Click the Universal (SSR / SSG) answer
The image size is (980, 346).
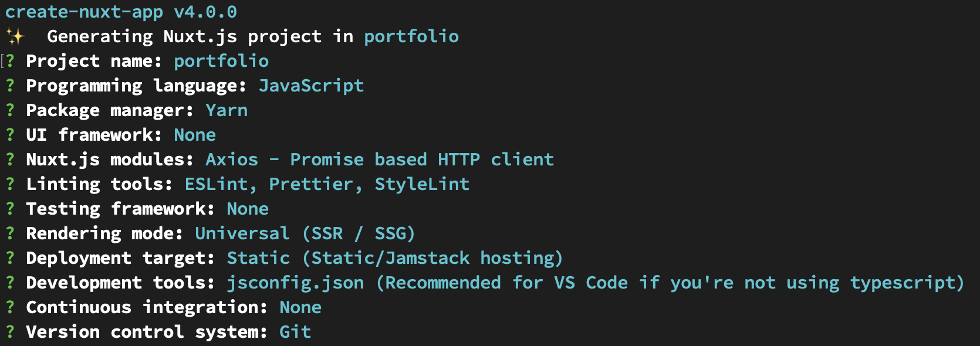coord(305,233)
